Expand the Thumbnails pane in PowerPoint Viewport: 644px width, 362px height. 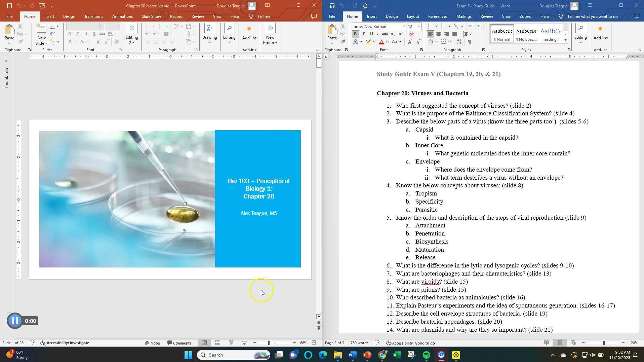[x=6, y=61]
